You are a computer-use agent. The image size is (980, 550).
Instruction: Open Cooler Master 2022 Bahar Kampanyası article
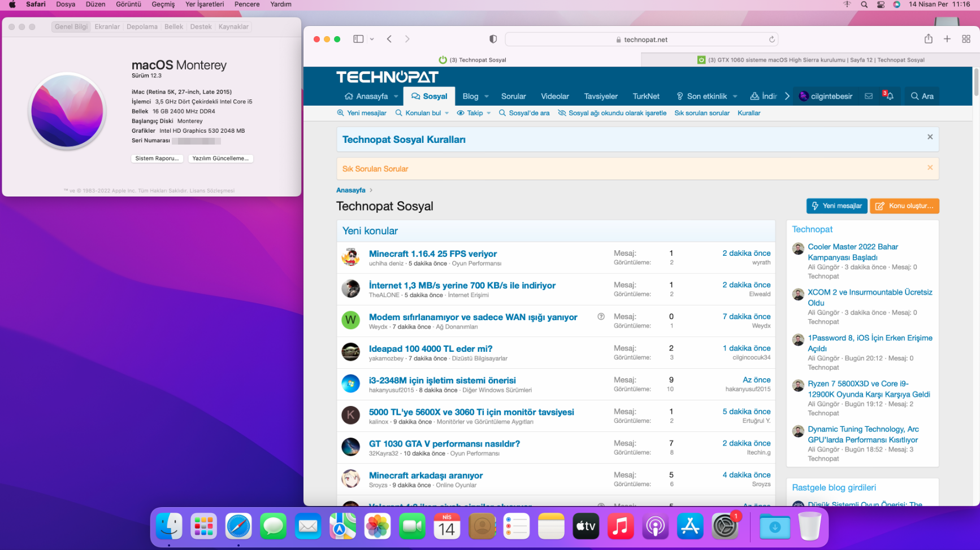tap(853, 252)
